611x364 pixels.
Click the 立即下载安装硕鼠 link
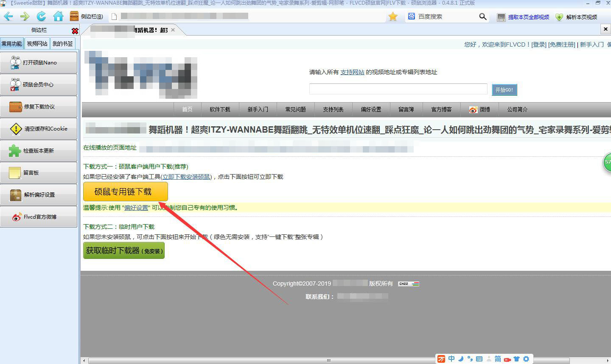186,177
